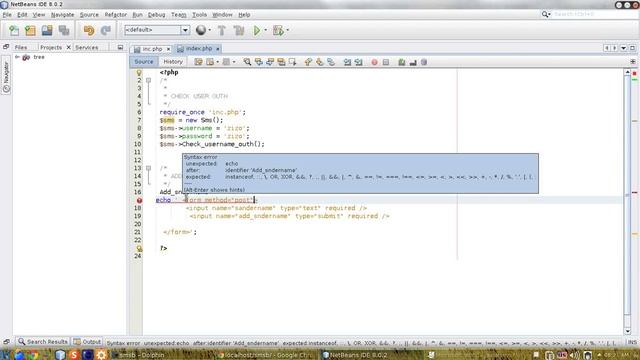The width and height of the screenshot is (640, 360).
Task: Click the Previous Bookmark icon
Action: (308, 62)
